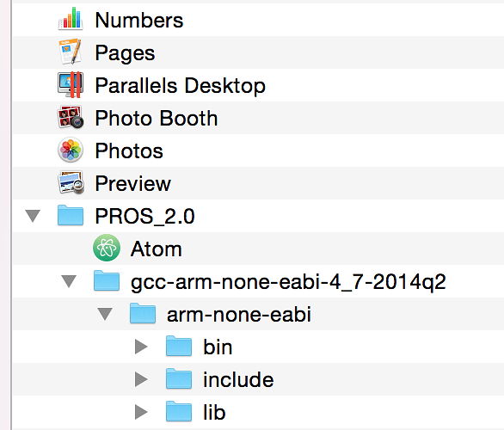Select the lib folder name

tap(214, 412)
